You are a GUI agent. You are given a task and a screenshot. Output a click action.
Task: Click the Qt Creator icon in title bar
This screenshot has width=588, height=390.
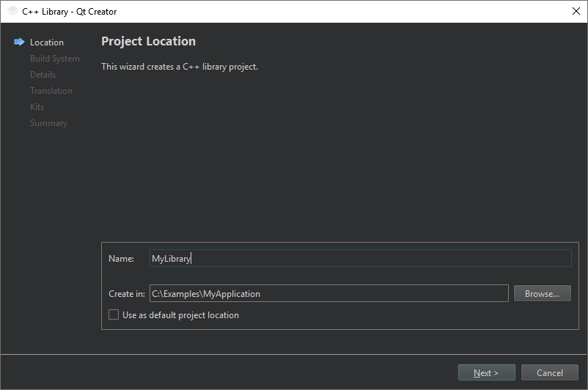tap(12, 11)
